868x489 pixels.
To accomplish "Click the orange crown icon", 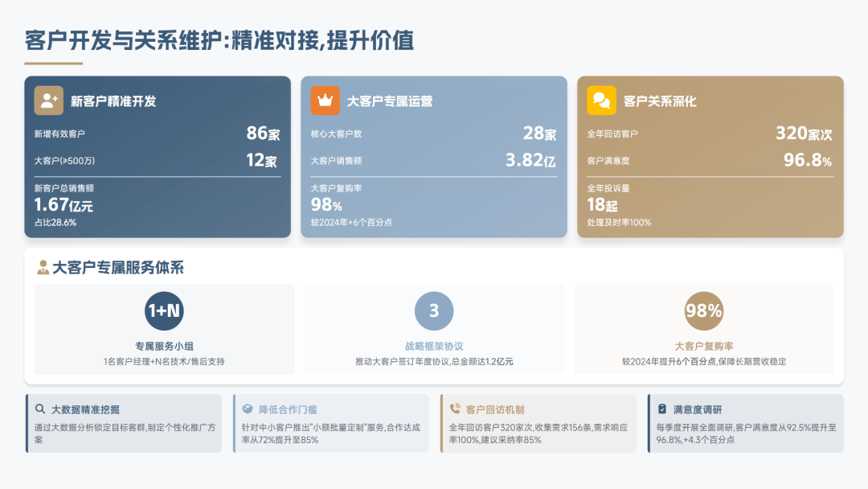I will 325,101.
